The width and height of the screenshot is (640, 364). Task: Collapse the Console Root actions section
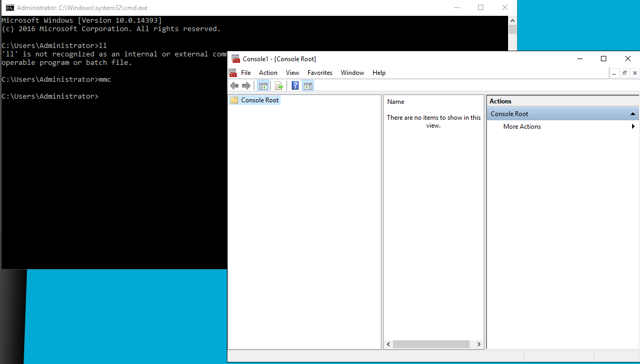click(633, 114)
